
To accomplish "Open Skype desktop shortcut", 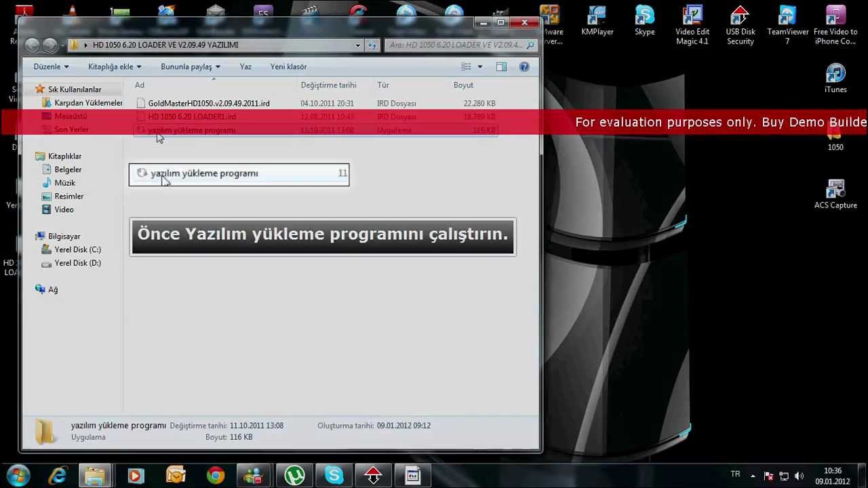I will click(644, 22).
